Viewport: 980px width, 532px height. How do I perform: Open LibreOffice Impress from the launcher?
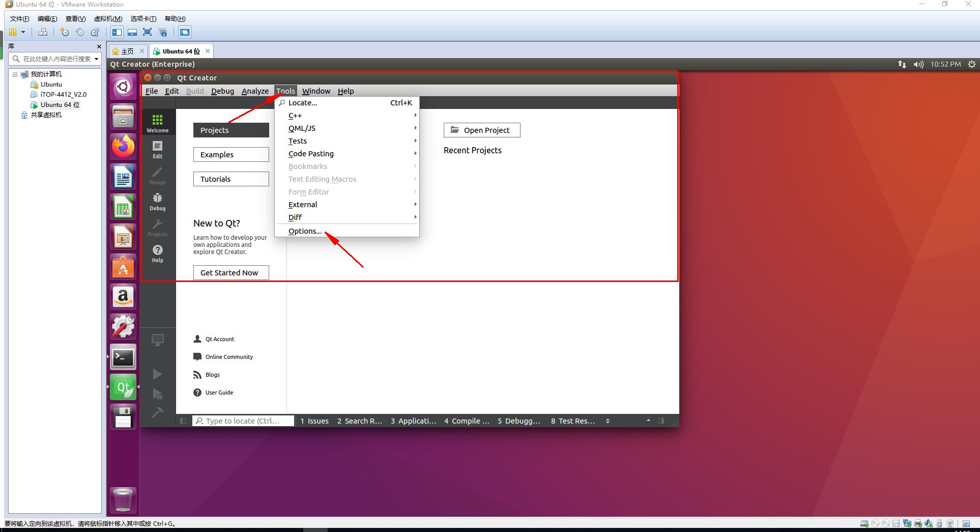tap(123, 237)
